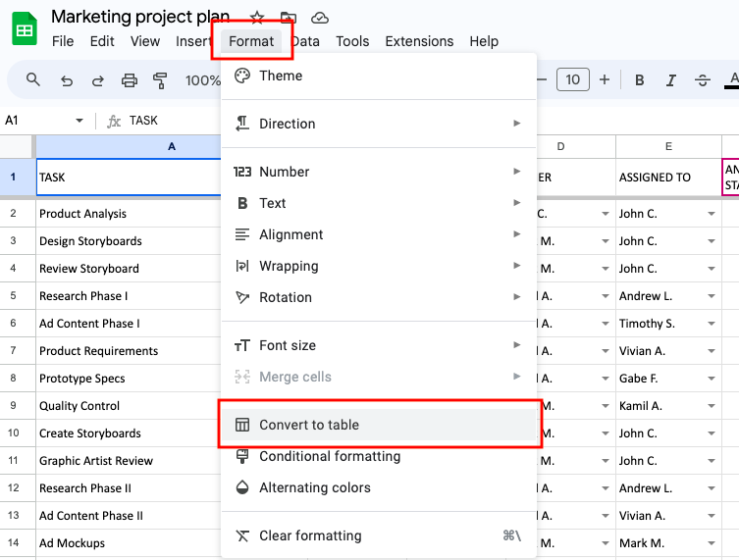Toggle strikethrough text formatting
Image resolution: width=739 pixels, height=560 pixels.
(702, 80)
